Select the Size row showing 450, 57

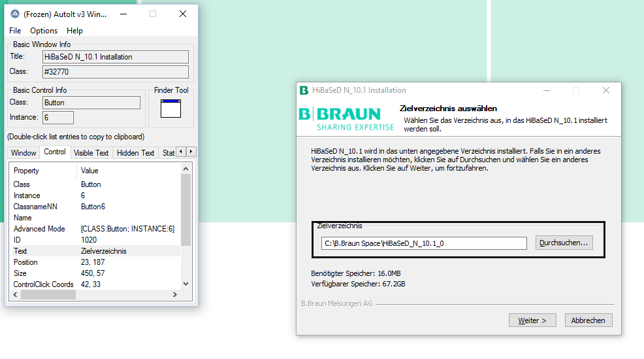[95, 273]
